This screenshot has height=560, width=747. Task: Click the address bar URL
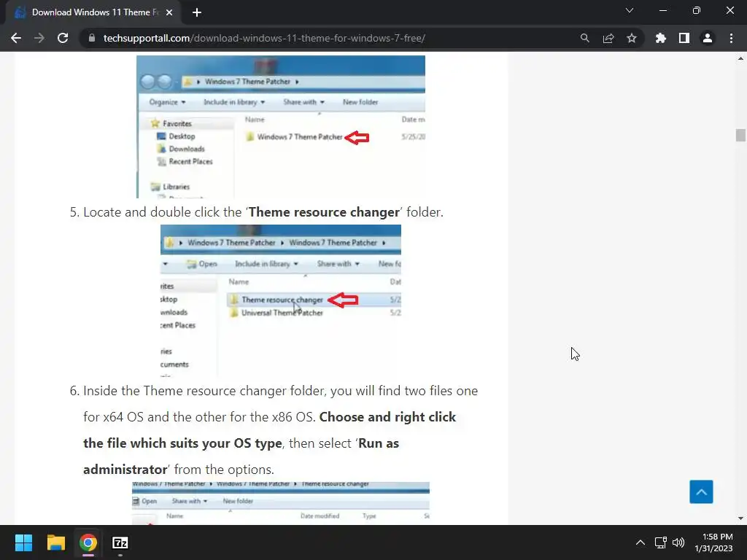264,38
